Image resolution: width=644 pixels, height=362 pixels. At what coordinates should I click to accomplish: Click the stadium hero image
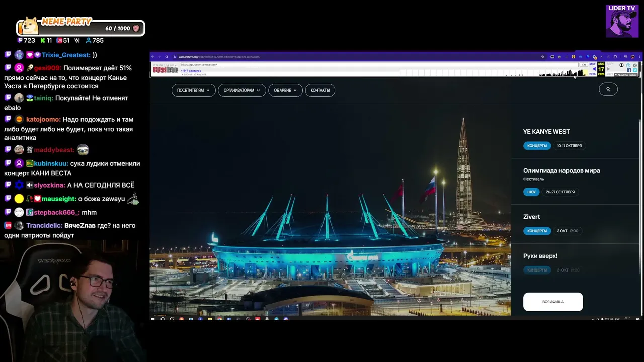click(330, 209)
